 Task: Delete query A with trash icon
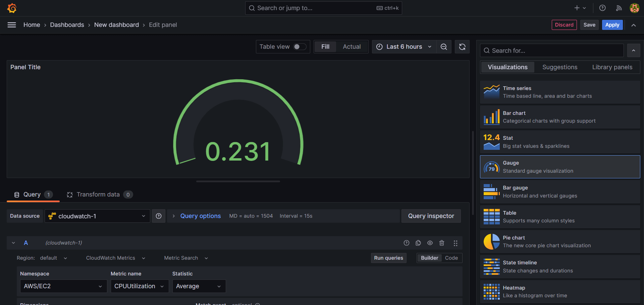point(442,243)
